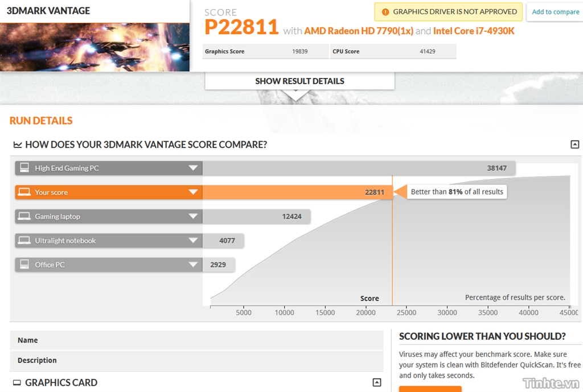Click the chart icon beside score compare heading
This screenshot has height=392, width=583.
click(18, 145)
